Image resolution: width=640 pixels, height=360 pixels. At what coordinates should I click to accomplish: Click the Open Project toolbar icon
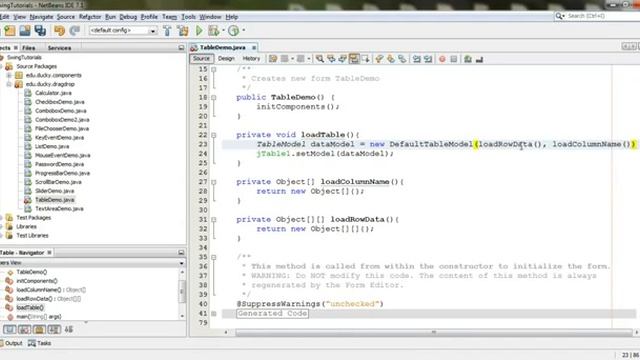coord(25,31)
